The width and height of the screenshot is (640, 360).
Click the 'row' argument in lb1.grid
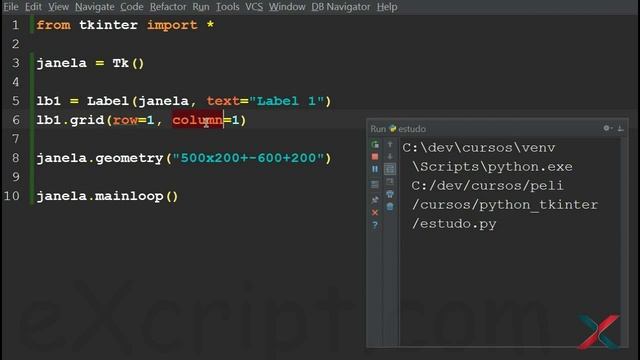tap(125, 120)
